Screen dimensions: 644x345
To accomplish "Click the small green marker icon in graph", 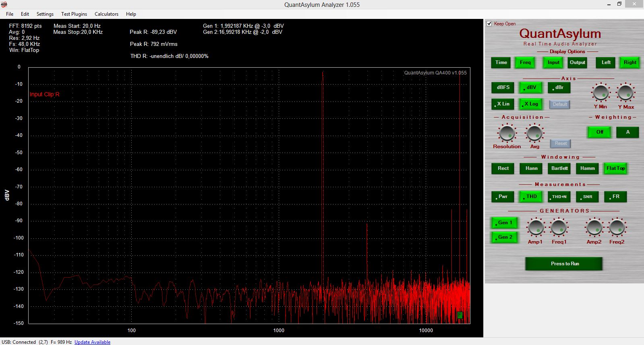I will coord(460,315).
